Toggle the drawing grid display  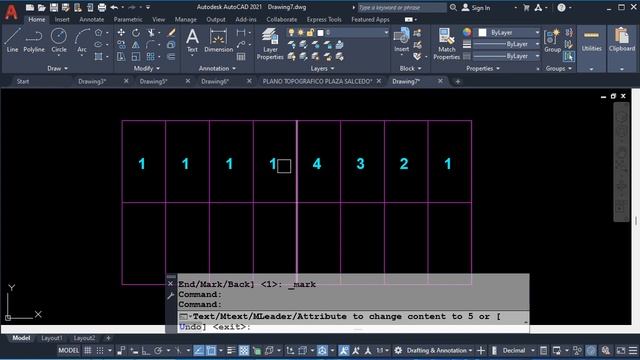point(88,350)
